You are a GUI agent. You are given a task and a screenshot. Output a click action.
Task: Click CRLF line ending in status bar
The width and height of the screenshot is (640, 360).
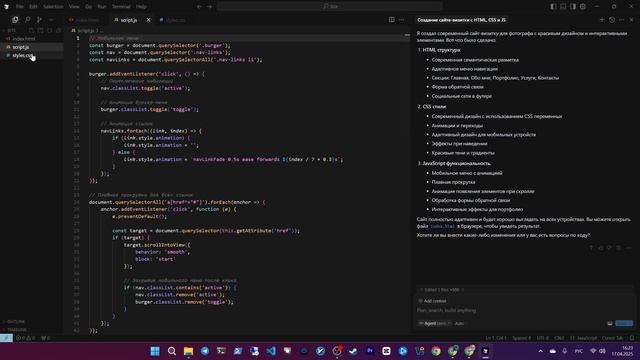click(x=559, y=338)
